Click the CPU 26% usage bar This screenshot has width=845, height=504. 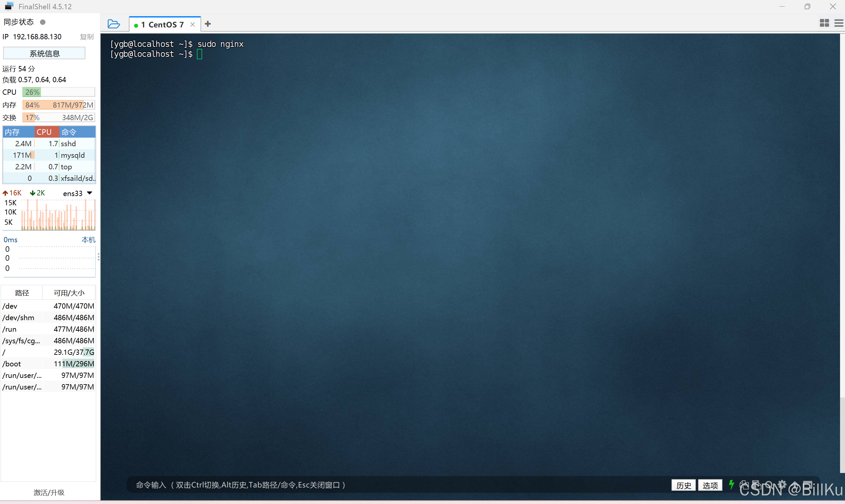coord(58,92)
